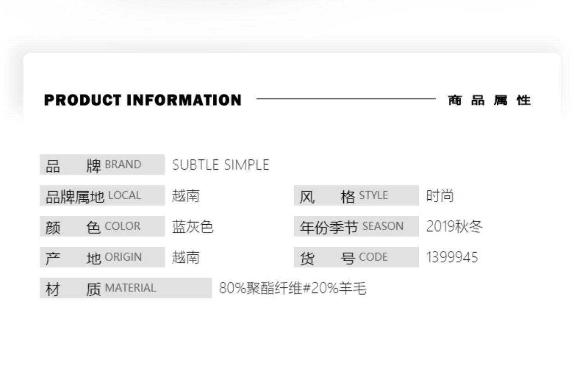Click the 商品属性 title text
The width and height of the screenshot is (588, 382).
(x=489, y=100)
